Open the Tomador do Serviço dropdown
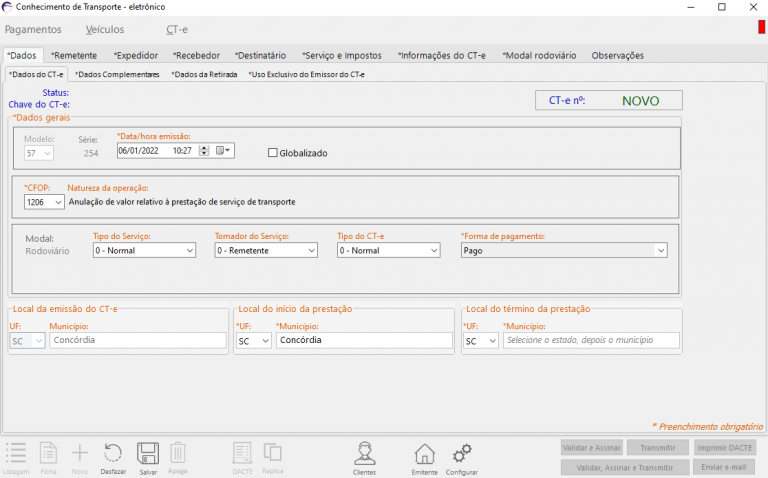This screenshot has height=478, width=768. coord(311,251)
